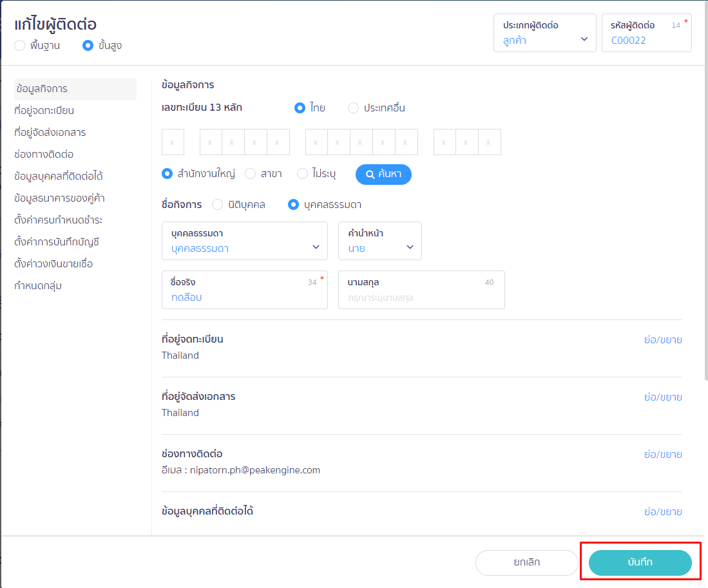
Task: Open the ประเภทผู้ติดต่อ dropdown
Action: (x=544, y=33)
